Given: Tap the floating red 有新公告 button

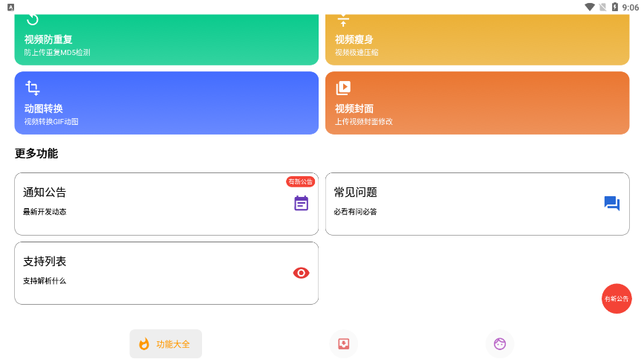Looking at the screenshot, I should click(x=617, y=299).
